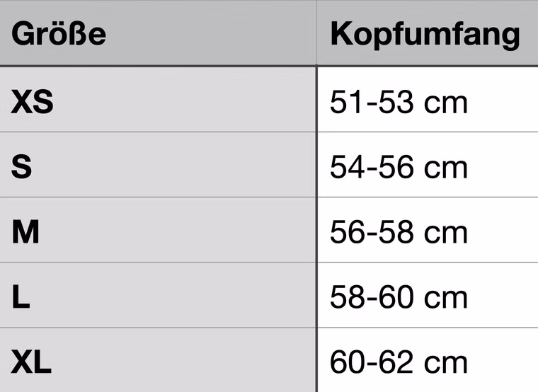
Task: Select the S size row label
Action: coord(22,167)
